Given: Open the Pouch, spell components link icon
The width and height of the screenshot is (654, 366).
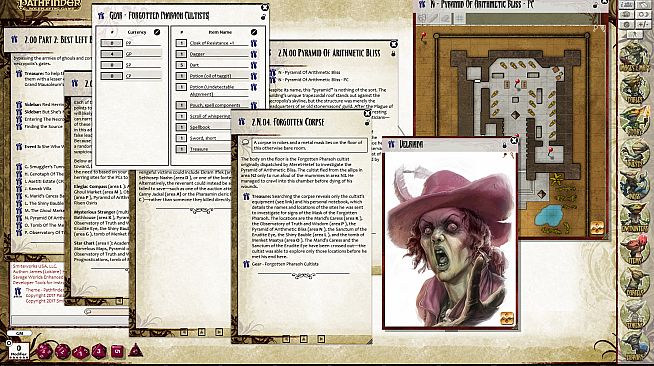Looking at the screenshot, I should pyautogui.click(x=254, y=105).
